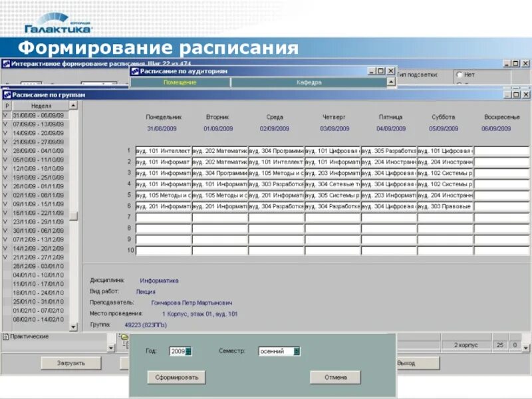Click empty Monday slot in row 7
The image size is (532, 399).
[163, 217]
